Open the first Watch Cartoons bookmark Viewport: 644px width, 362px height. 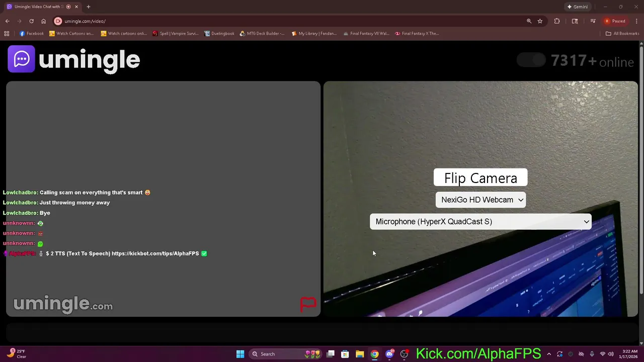click(71, 34)
